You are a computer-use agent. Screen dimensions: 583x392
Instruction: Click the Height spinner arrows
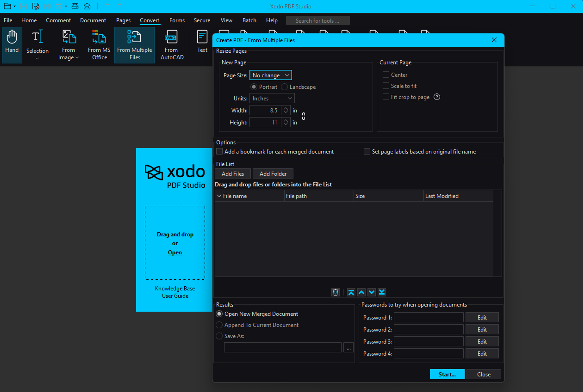pyautogui.click(x=286, y=122)
